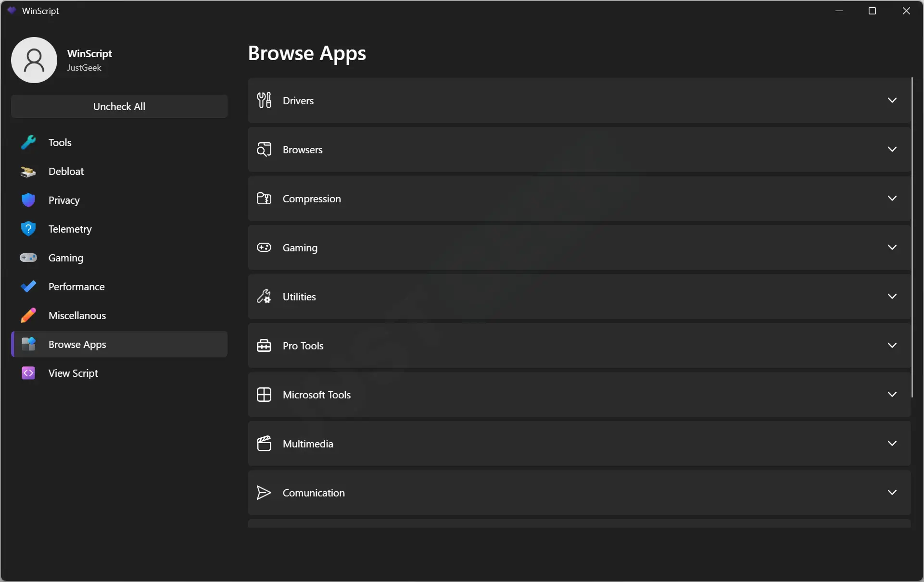Click the Pro Tools category label
This screenshot has width=924, height=582.
tap(303, 346)
